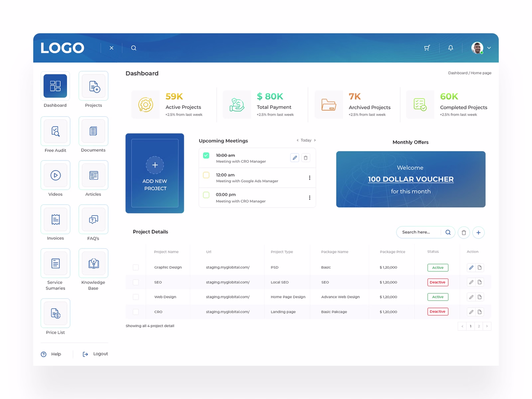The width and height of the screenshot is (532, 399).
Task: Uncheck the 10:00 am CRO Manager meeting
Action: (206, 155)
